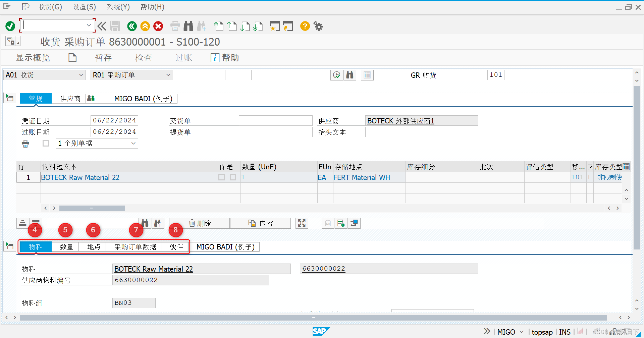
Task: Toggle the print checkbox beside 个别单据
Action: coord(46,144)
